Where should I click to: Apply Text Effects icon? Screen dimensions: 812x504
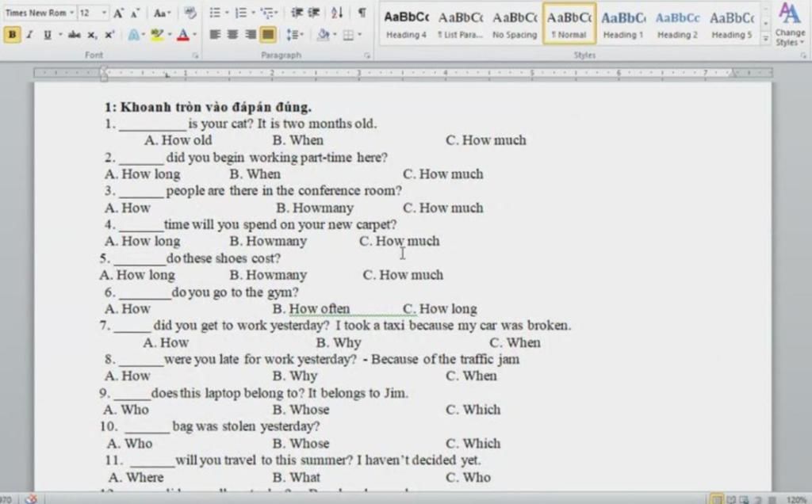coord(133,35)
